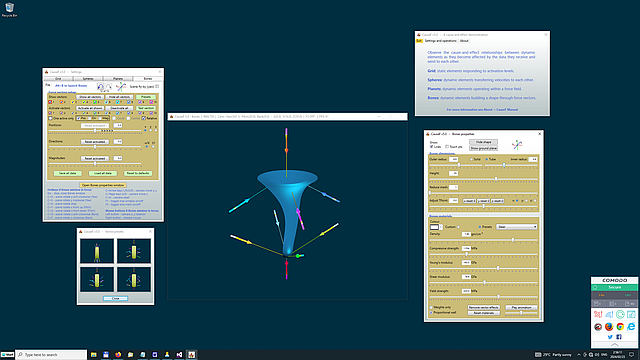Screen dimensions: 640x360
Task: Switch to the Bones tab in Settings
Action: [148, 78]
